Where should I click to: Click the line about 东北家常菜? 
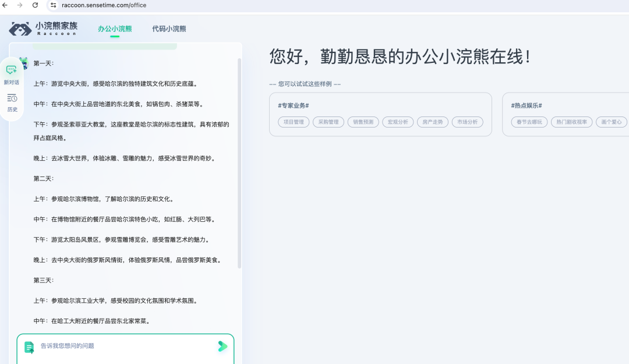pos(92,321)
